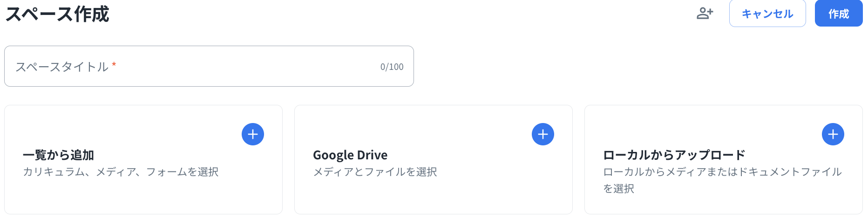Click the 0/100 character counter
The width and height of the screenshot is (868, 219).
coord(392,67)
